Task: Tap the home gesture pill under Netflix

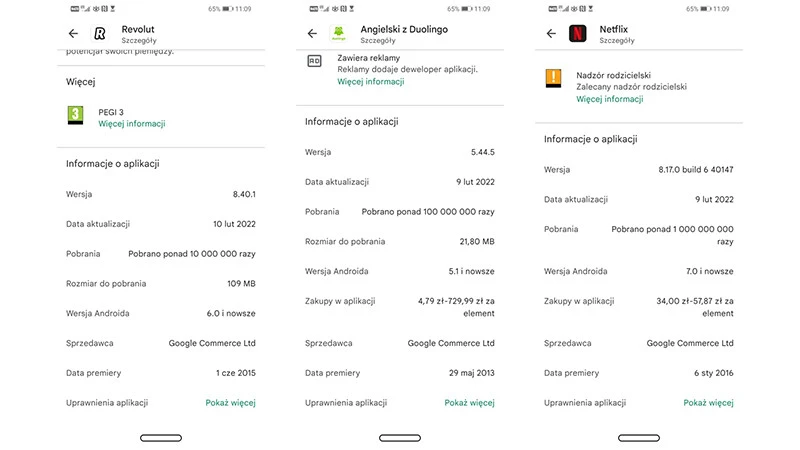Action: (x=638, y=437)
